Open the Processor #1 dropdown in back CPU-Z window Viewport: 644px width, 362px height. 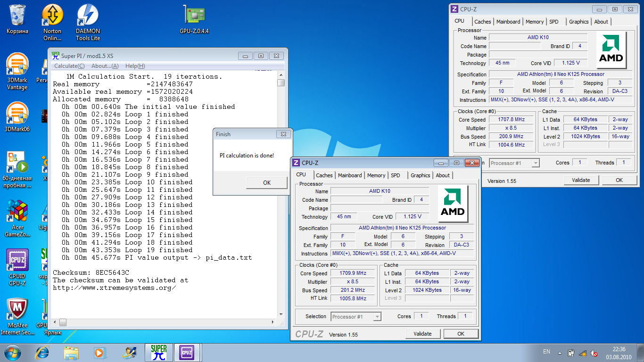514,163
